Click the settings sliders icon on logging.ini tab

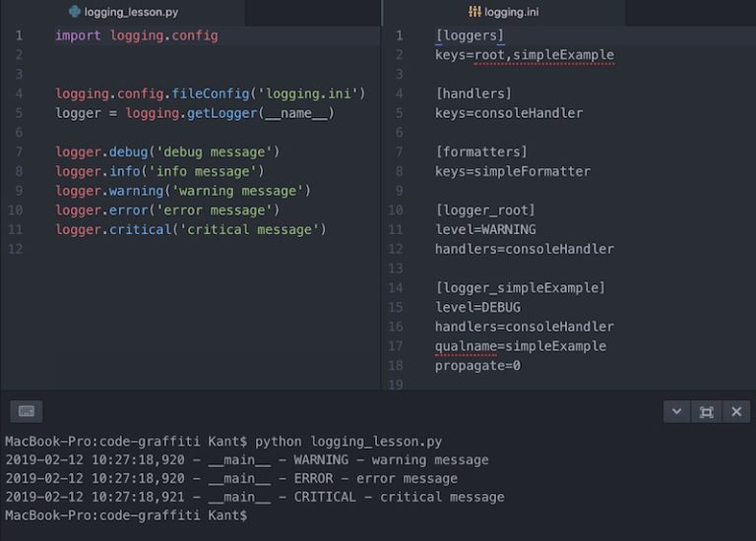[474, 12]
